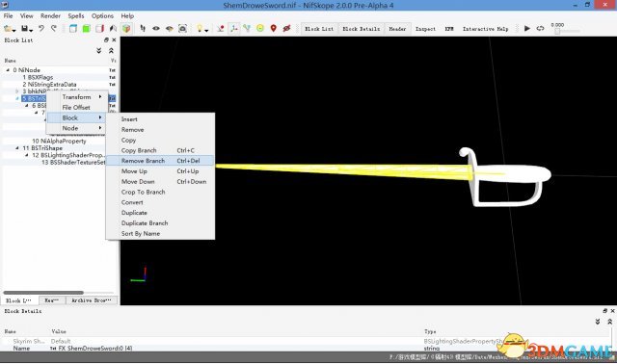Toggle the Draw Axes icon
The image size is (617, 364).
233,28
